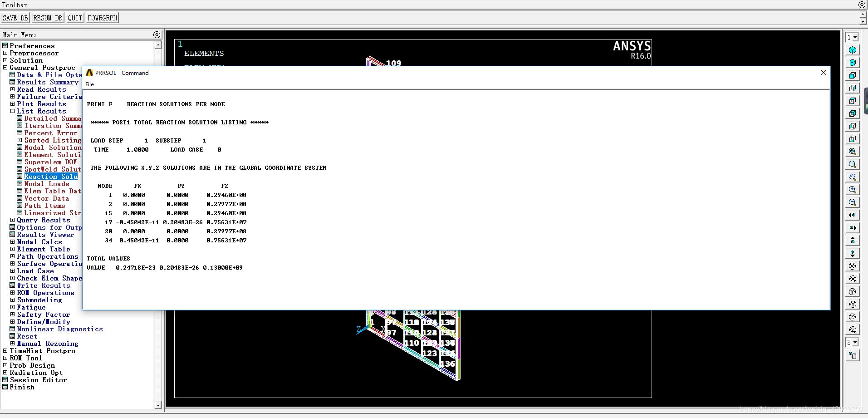Click the QUIT toolbar button
This screenshot has height=418, width=868.
(x=75, y=18)
